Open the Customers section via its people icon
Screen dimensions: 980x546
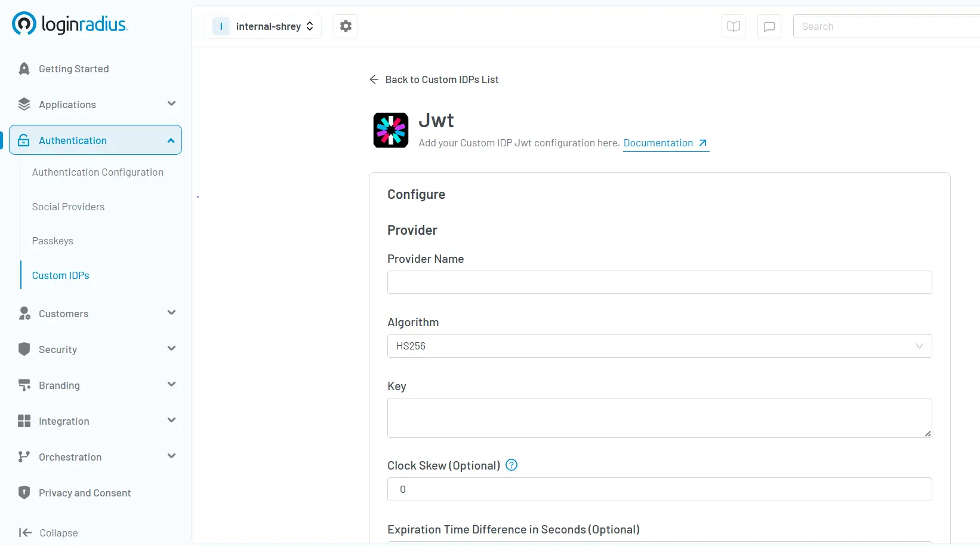(x=24, y=314)
